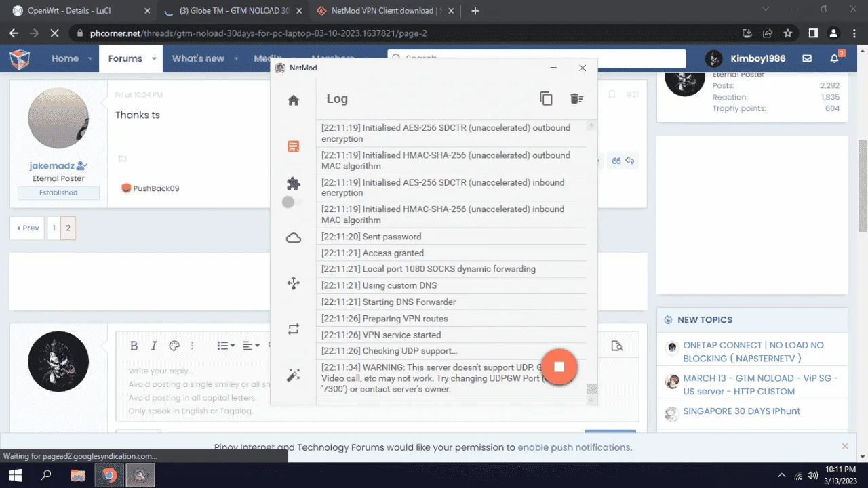Toggle the switch under the puzzle icon
This screenshot has height=488, width=868.
pos(292,202)
